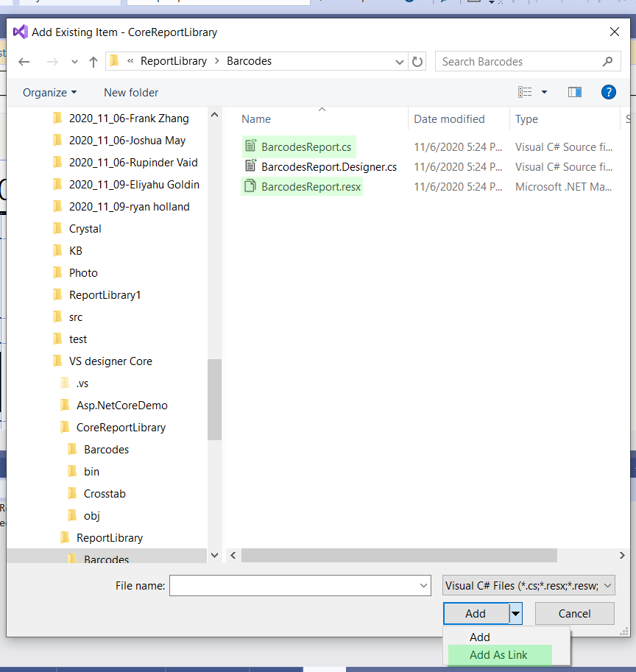The height and width of the screenshot is (672, 636).
Task: Open the Help question mark icon
Action: pos(609,92)
